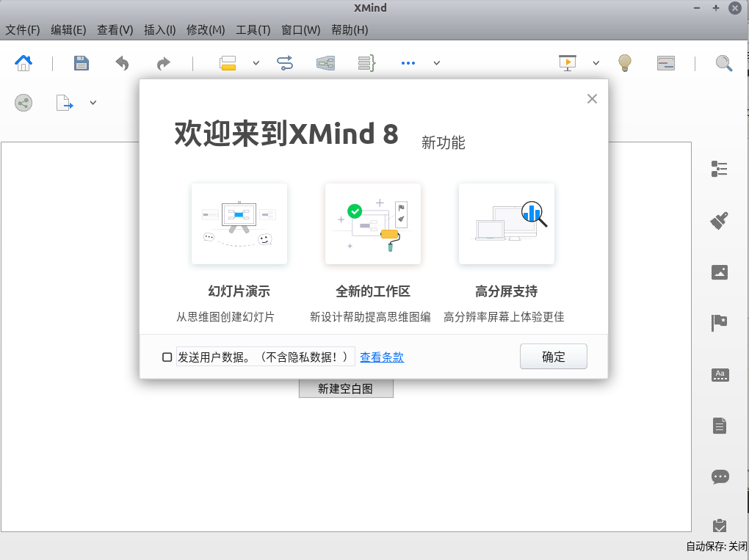Image resolution: width=749 pixels, height=560 pixels.
Task: Click the 新建空白图 button
Action: [x=346, y=388]
